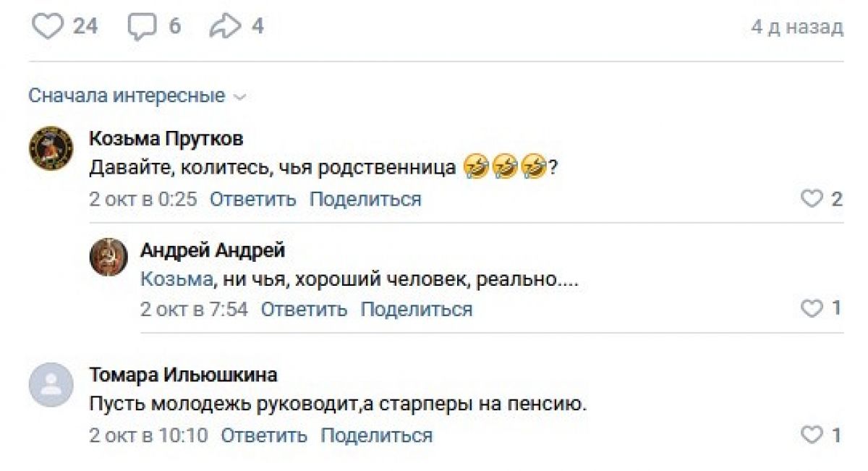Like the post with 24 likes
This screenshot has width=868, height=471.
coord(49,27)
